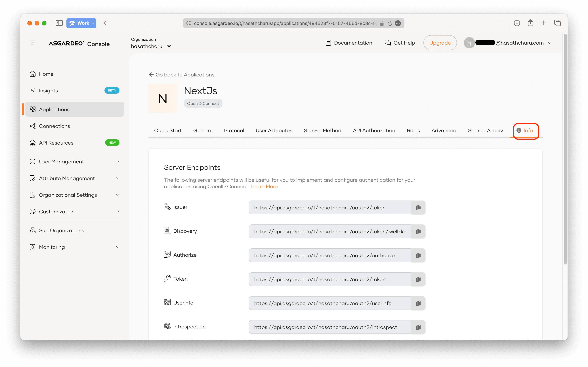This screenshot has width=588, height=367.
Task: Go back using the Safari back arrow
Action: 105,23
